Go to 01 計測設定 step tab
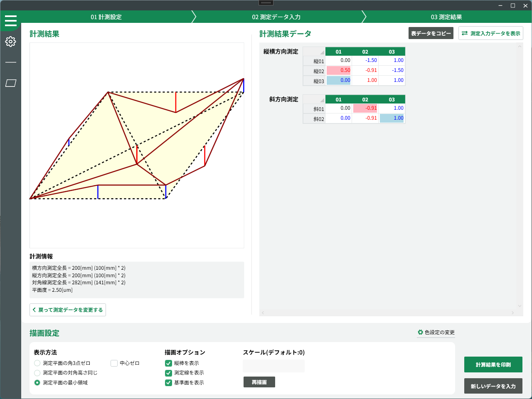 tap(106, 17)
